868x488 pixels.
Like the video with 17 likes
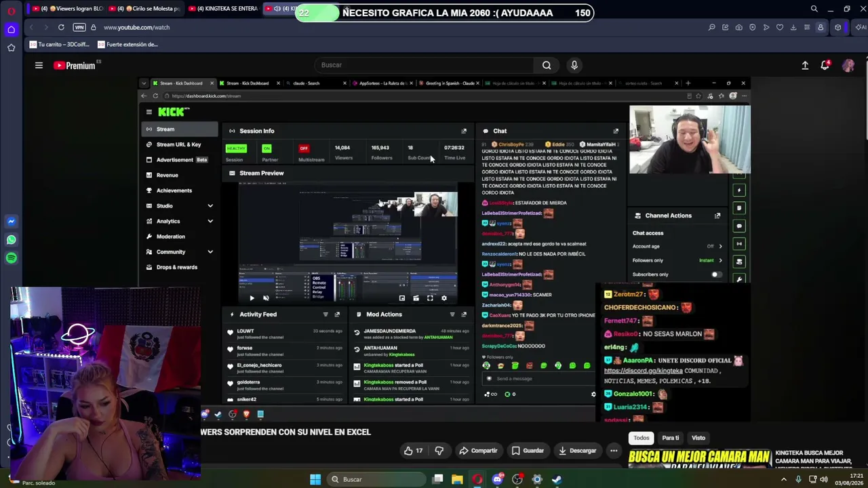click(x=413, y=451)
